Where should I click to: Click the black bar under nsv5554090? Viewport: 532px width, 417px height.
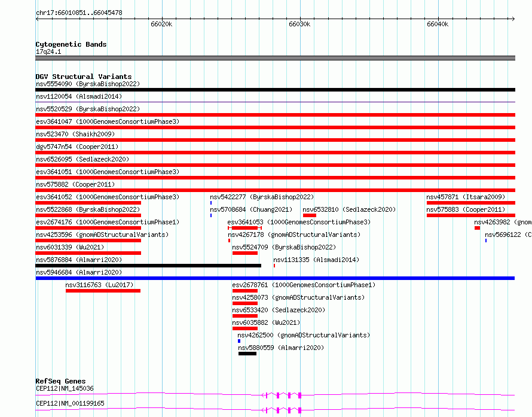tap(275, 90)
